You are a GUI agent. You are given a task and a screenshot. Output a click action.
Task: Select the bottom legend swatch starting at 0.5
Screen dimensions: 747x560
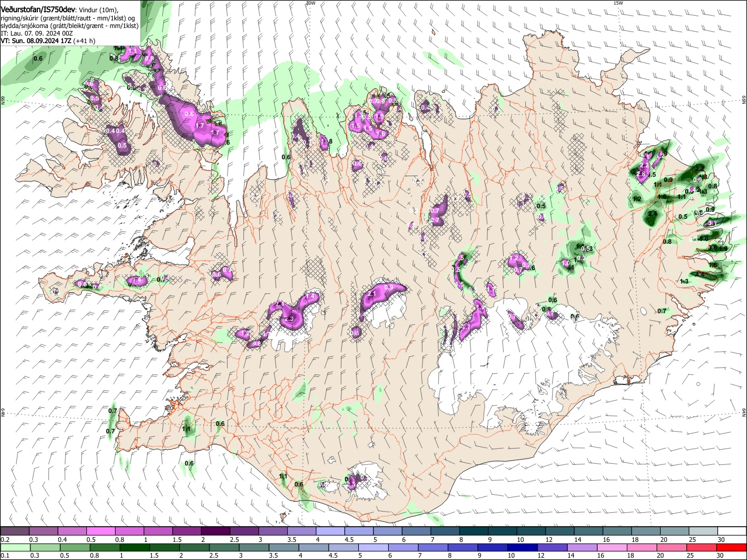point(75,548)
